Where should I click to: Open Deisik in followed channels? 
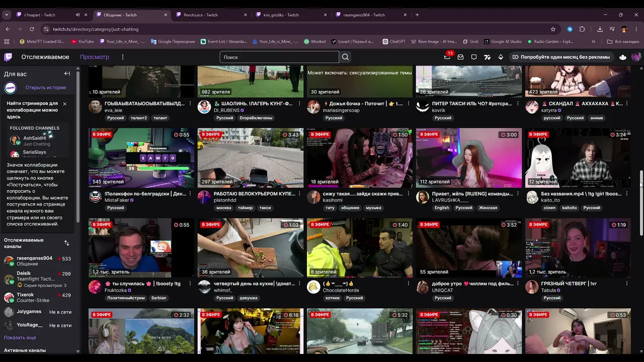[38, 279]
